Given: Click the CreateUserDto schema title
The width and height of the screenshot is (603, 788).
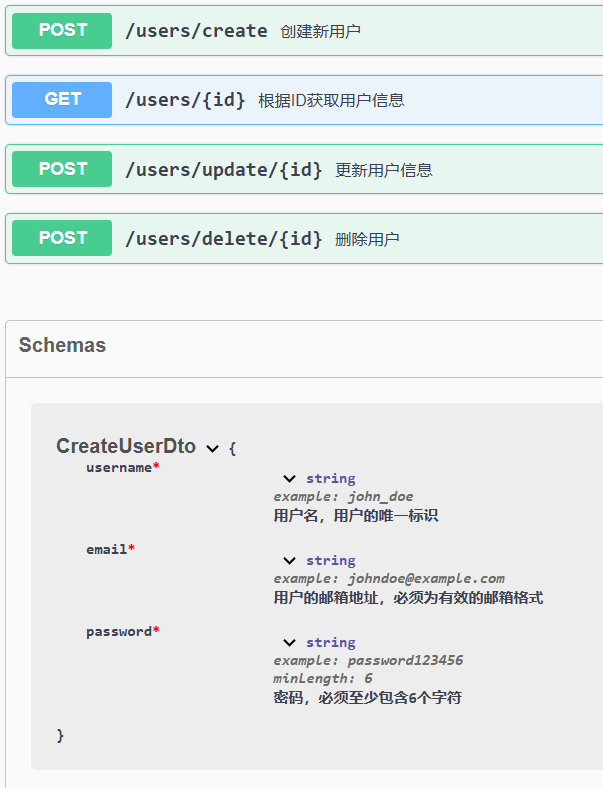Looking at the screenshot, I should pyautogui.click(x=125, y=447).
